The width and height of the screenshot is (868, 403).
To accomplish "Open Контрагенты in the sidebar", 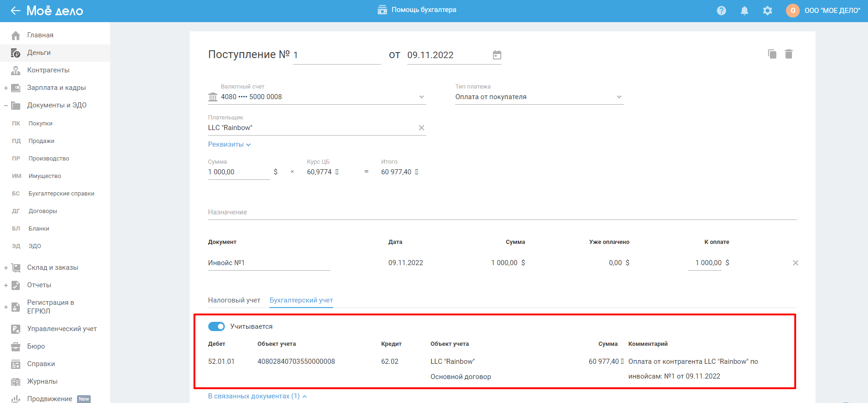I will [48, 70].
